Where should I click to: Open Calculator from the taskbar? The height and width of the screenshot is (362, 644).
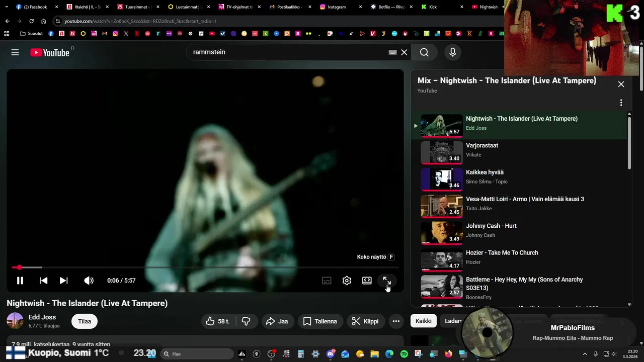(301, 354)
